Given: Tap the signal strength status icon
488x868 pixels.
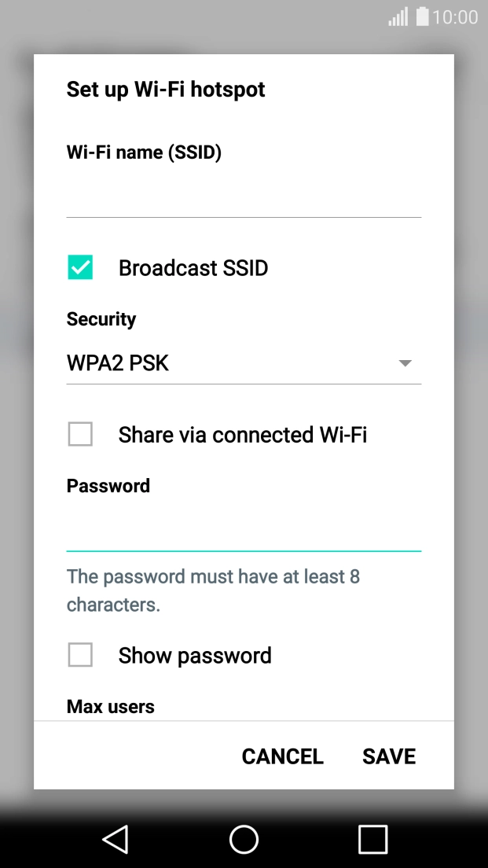Looking at the screenshot, I should (398, 17).
